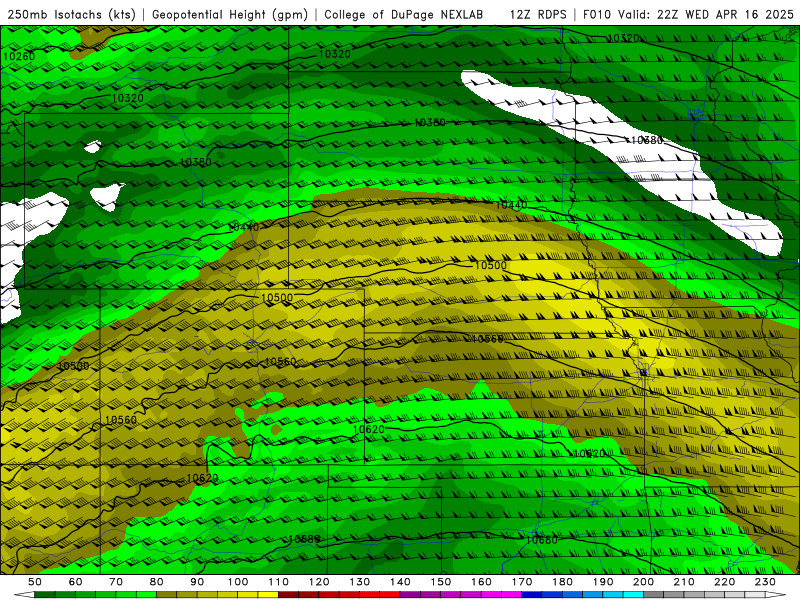
Task: Click the 10688 contour label near the bottom
Action: pos(304,539)
